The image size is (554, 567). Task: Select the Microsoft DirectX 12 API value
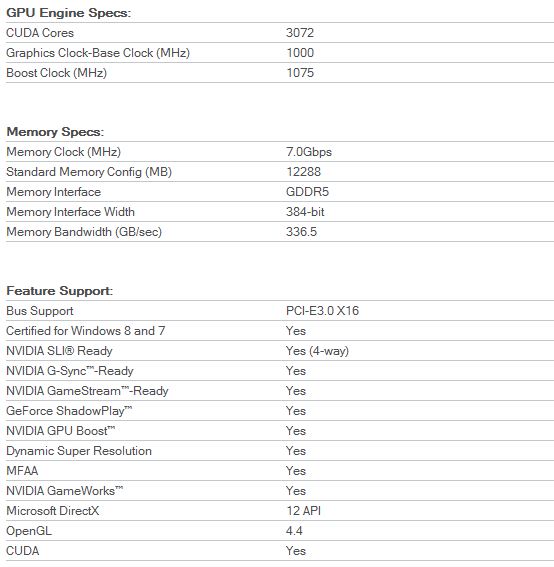[303, 511]
